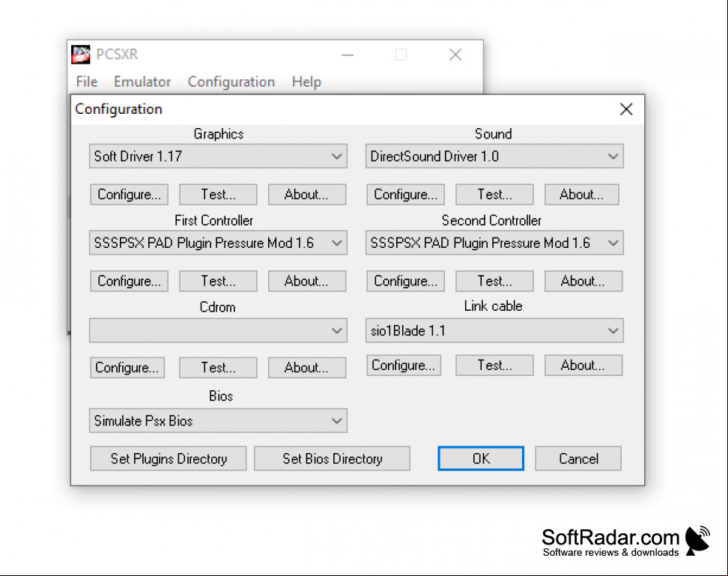This screenshot has width=728, height=576.
Task: Click Test under Second Controller
Action: coord(494,282)
